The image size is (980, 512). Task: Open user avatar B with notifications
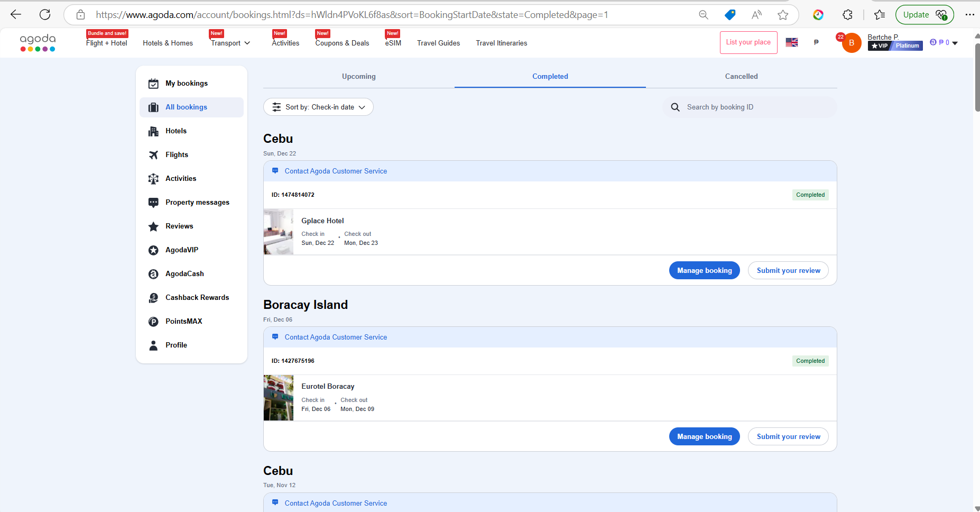[851, 43]
